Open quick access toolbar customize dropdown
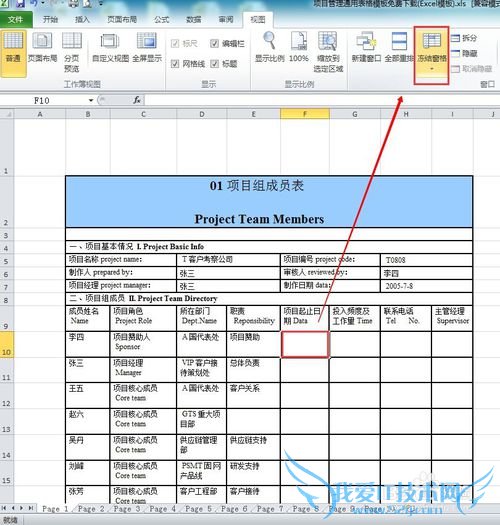The width and height of the screenshot is (500, 525). point(100,3)
